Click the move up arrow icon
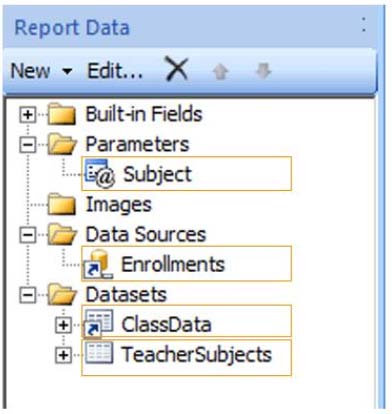 coord(220,71)
